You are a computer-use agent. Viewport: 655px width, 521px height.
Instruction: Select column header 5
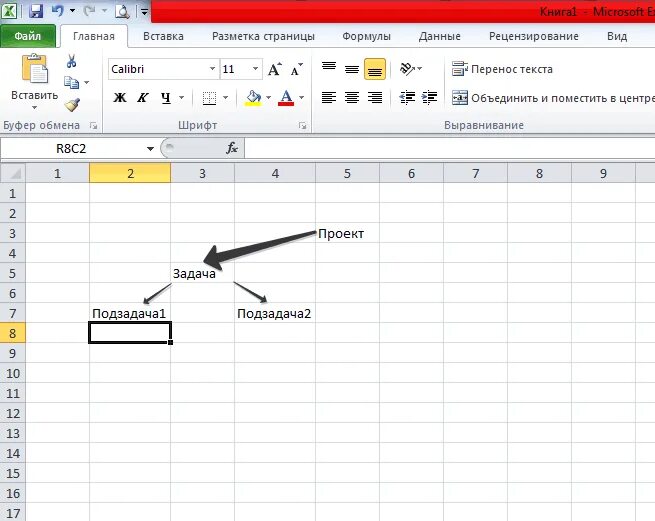(x=347, y=173)
